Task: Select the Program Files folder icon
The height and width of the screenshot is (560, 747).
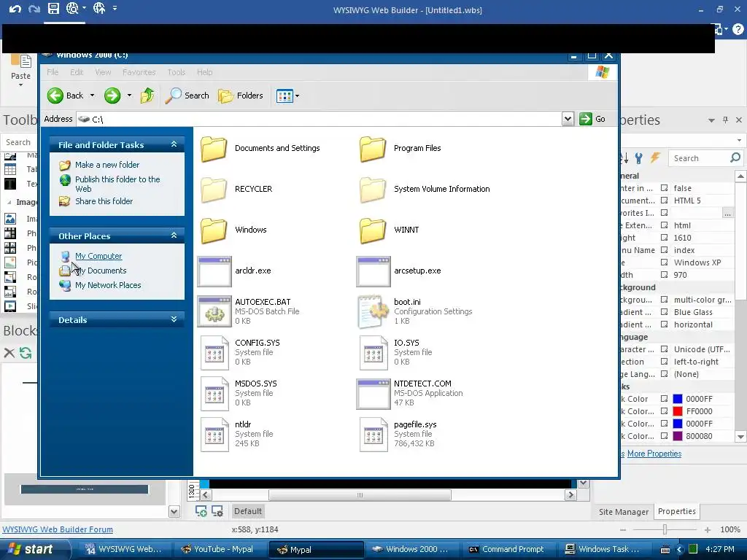Action: [x=373, y=149]
